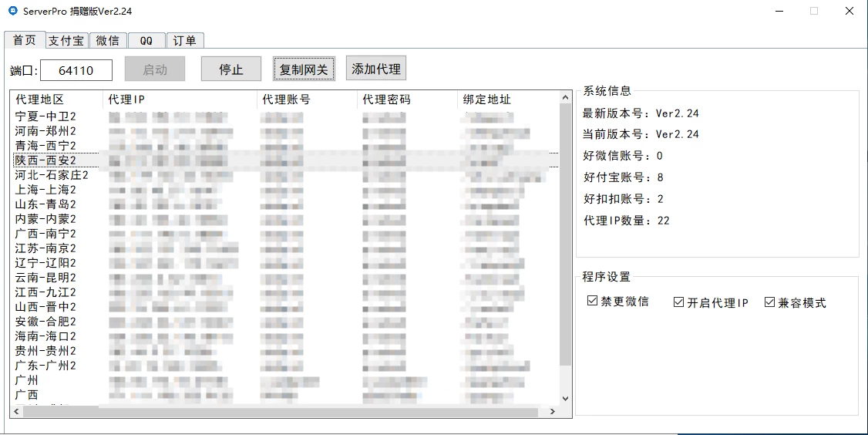
Task: Click the 添加代理 button
Action: pos(375,69)
